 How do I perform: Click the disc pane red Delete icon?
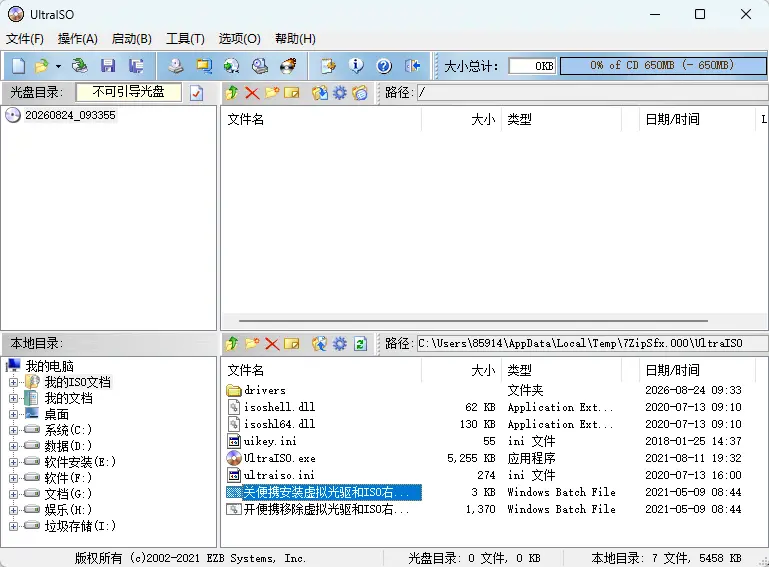[x=252, y=93]
